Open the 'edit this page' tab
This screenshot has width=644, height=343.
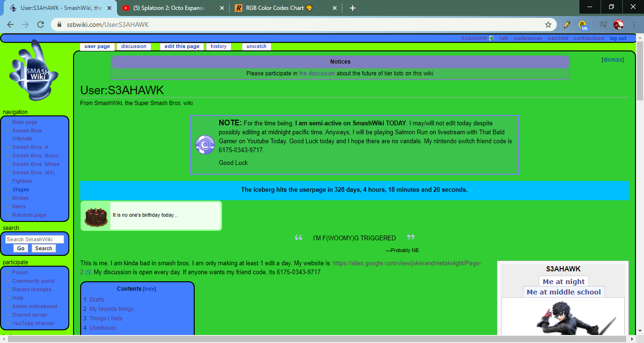(x=182, y=47)
